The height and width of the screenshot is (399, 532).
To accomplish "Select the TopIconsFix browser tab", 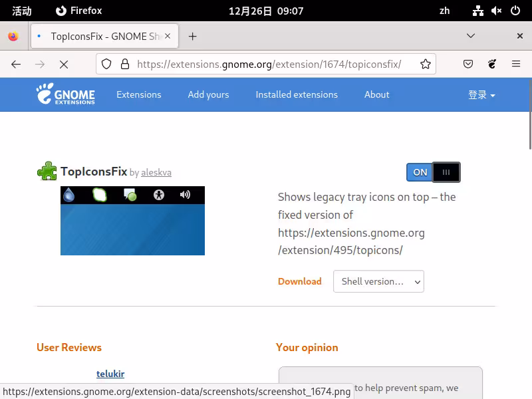I will [x=104, y=36].
